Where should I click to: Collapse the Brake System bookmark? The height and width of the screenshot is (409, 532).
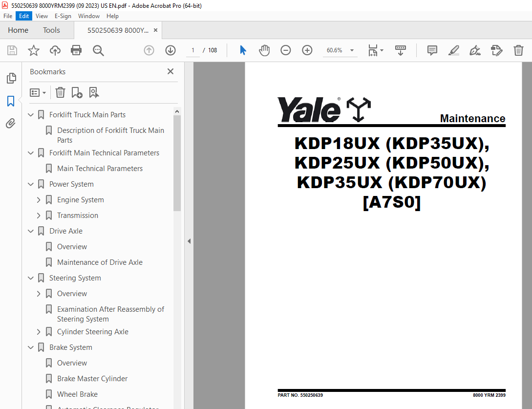click(31, 347)
